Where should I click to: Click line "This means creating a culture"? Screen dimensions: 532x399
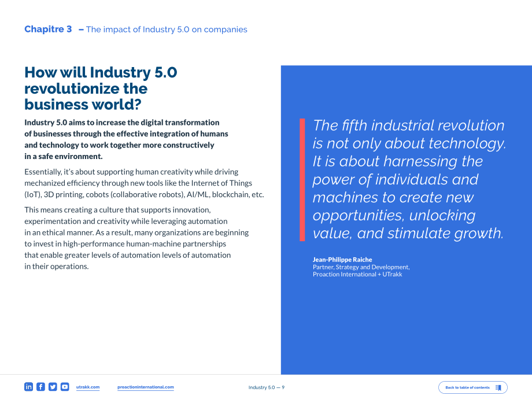pyautogui.click(x=117, y=210)
